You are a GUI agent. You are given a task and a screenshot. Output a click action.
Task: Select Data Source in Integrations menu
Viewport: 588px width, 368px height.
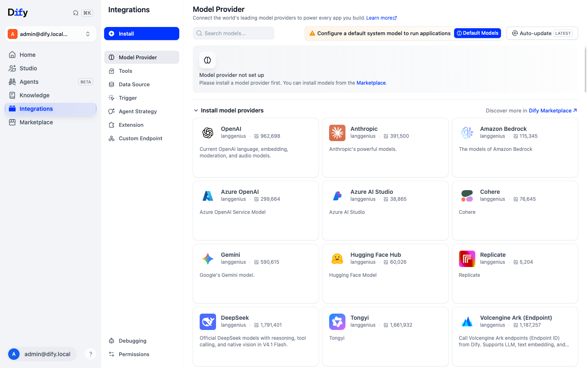[x=142, y=84]
